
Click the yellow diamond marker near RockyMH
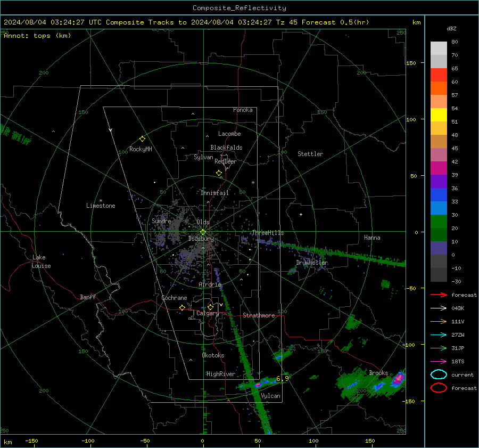point(142,139)
